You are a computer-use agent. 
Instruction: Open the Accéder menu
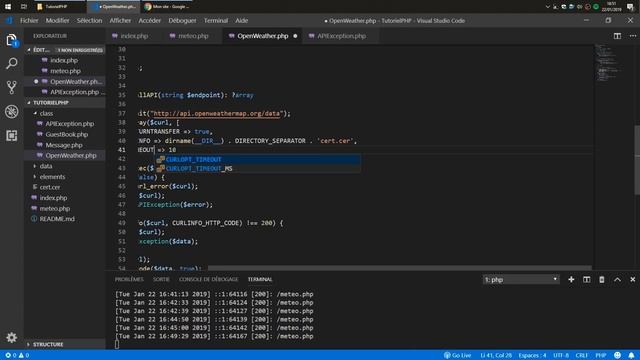click(149, 20)
